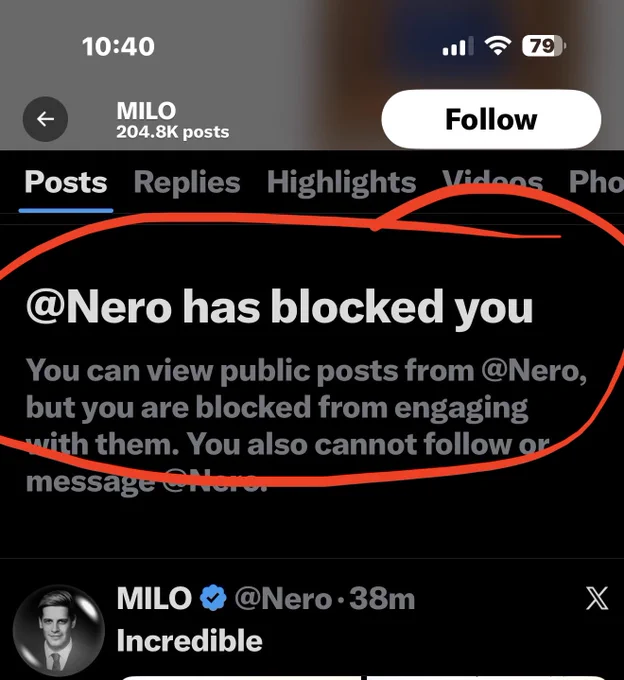This screenshot has width=624, height=680.
Task: Select the Posts tab
Action: tap(66, 182)
